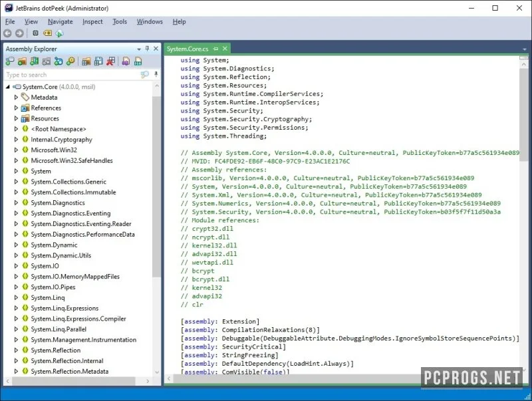This screenshot has height=401, width=532.
Task: Expand the Root Namespace node
Action: click(x=16, y=129)
